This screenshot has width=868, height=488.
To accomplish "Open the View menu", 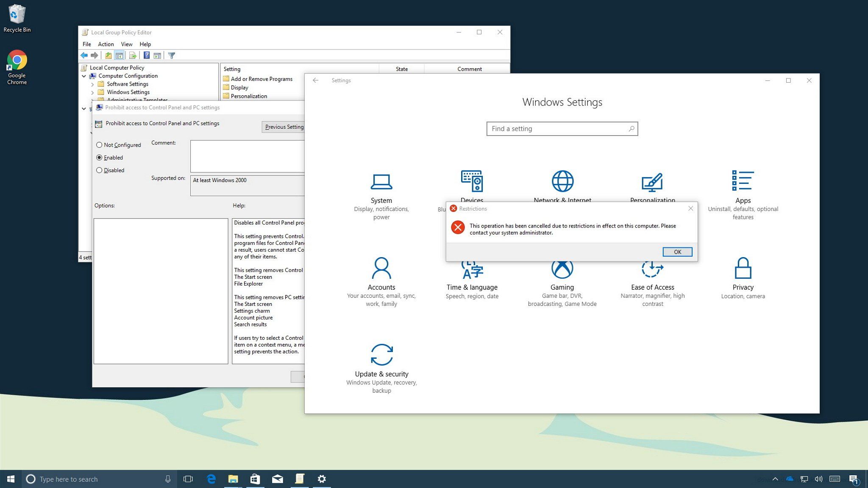I will pos(126,44).
